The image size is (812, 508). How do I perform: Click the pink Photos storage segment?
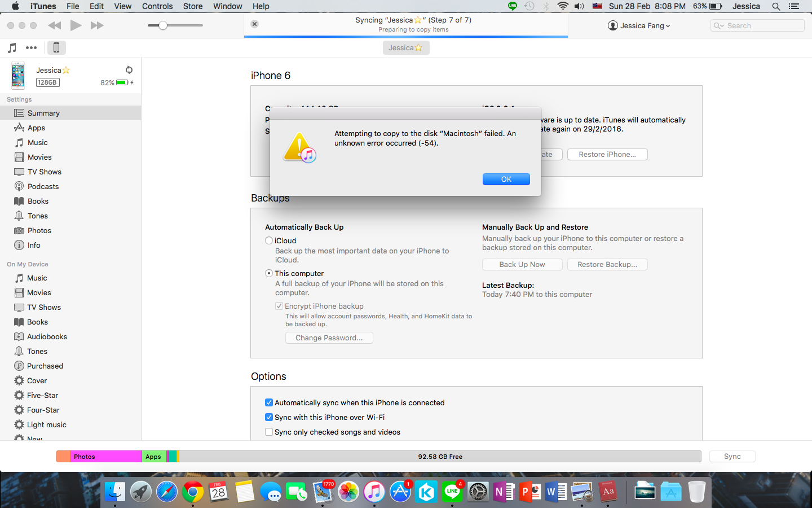click(x=106, y=457)
